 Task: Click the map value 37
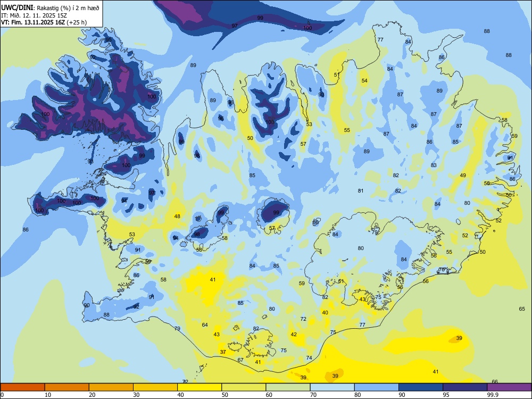[x=223, y=352]
